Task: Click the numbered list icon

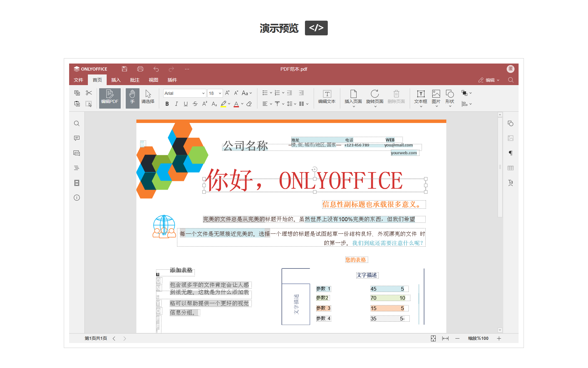Action: point(277,93)
